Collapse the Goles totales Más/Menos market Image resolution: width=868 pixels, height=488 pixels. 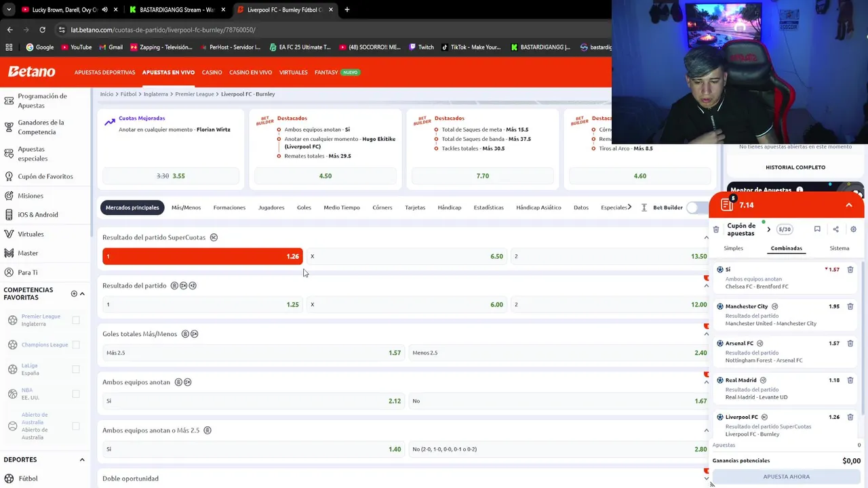point(706,333)
